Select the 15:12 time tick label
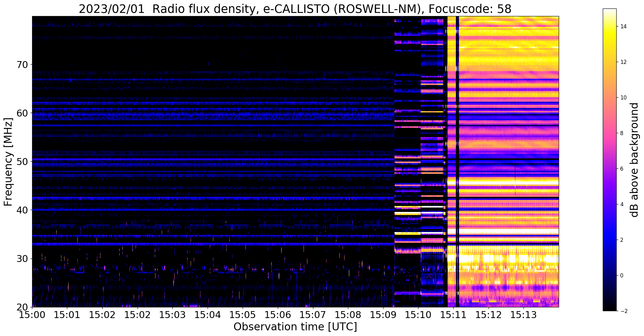The width and height of the screenshot is (644, 336). [489, 315]
